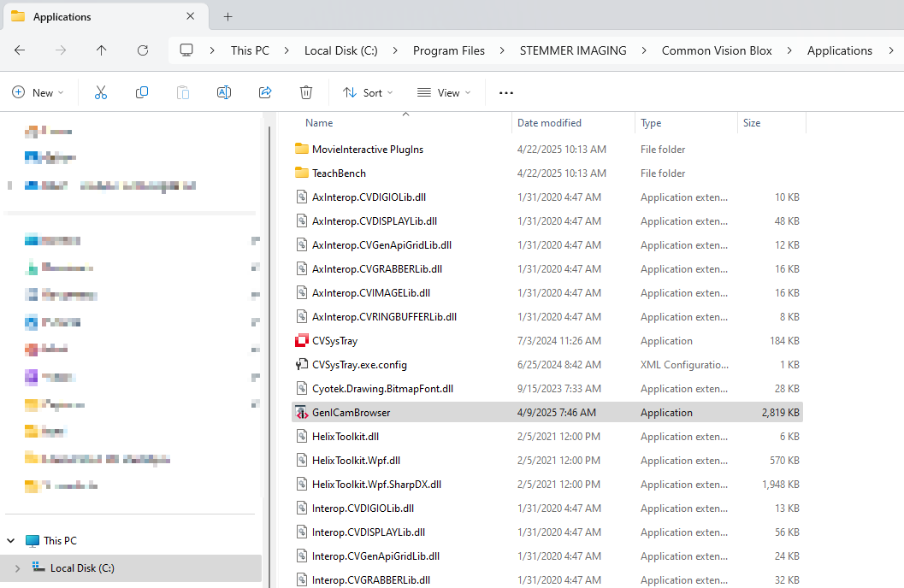
Task: Select the HelixToolkit.Wpf.dll file name
Action: pyautogui.click(x=356, y=460)
